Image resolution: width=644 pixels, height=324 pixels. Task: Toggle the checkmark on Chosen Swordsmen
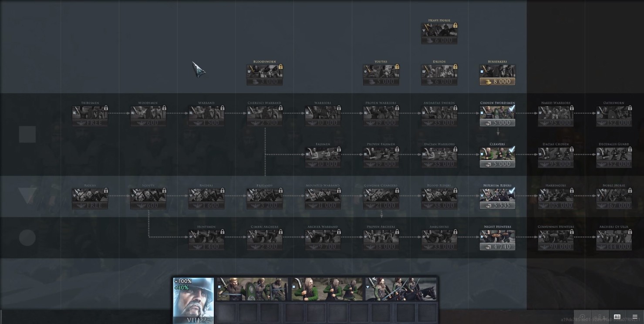512,108
